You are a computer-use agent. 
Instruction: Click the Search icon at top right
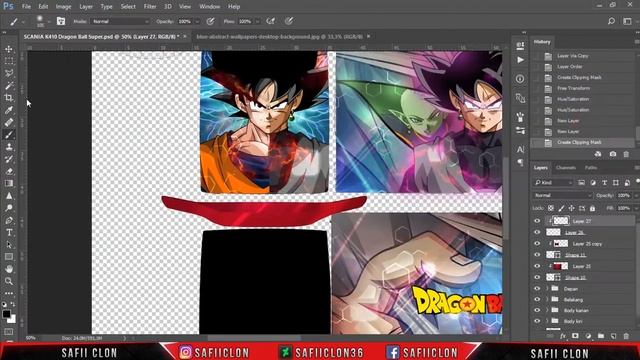pyautogui.click(x=611, y=21)
